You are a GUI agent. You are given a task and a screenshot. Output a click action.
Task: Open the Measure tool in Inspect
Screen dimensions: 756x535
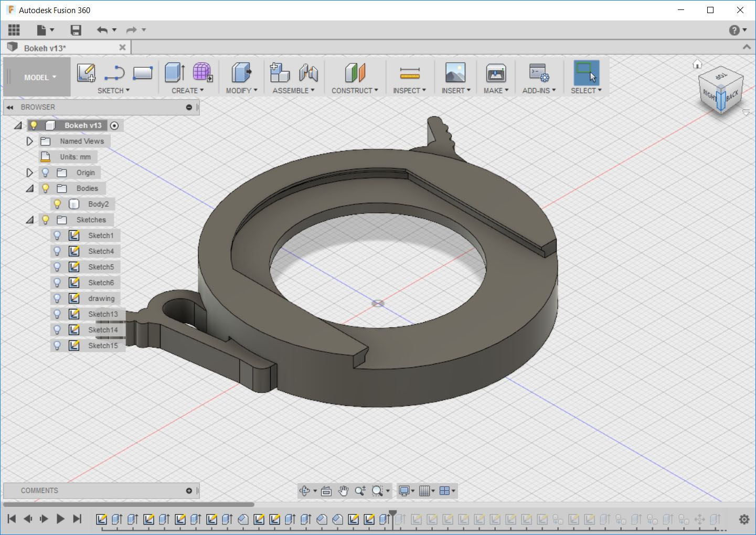(410, 73)
